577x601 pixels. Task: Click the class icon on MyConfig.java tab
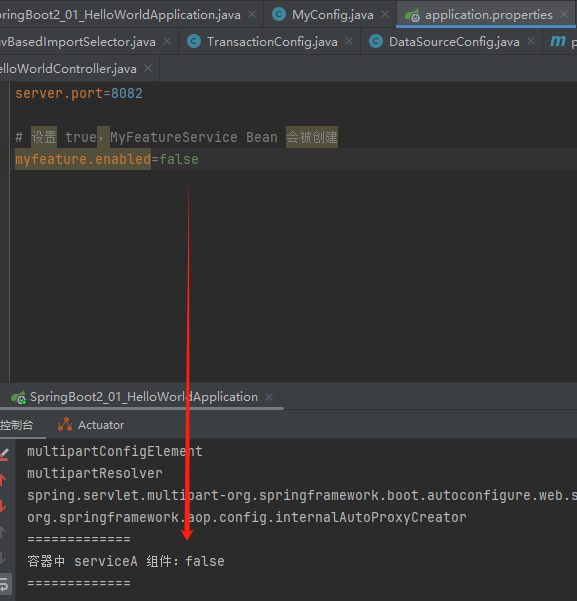279,15
